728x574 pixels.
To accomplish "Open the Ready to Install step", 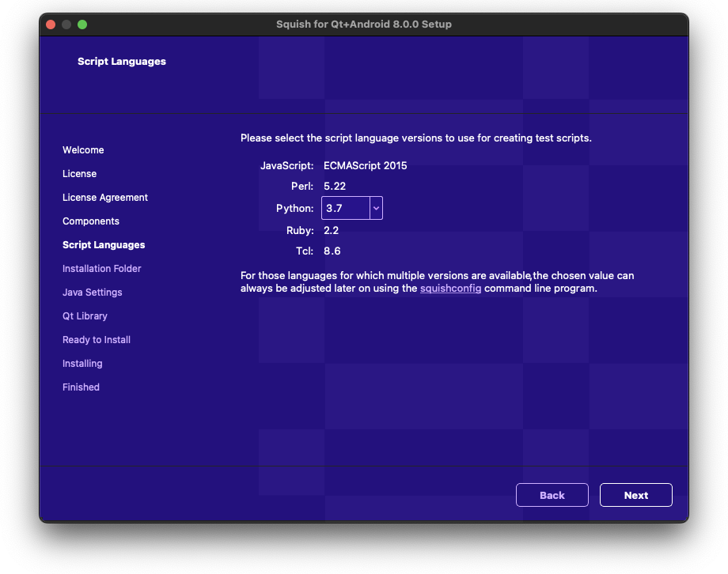I will (x=96, y=339).
